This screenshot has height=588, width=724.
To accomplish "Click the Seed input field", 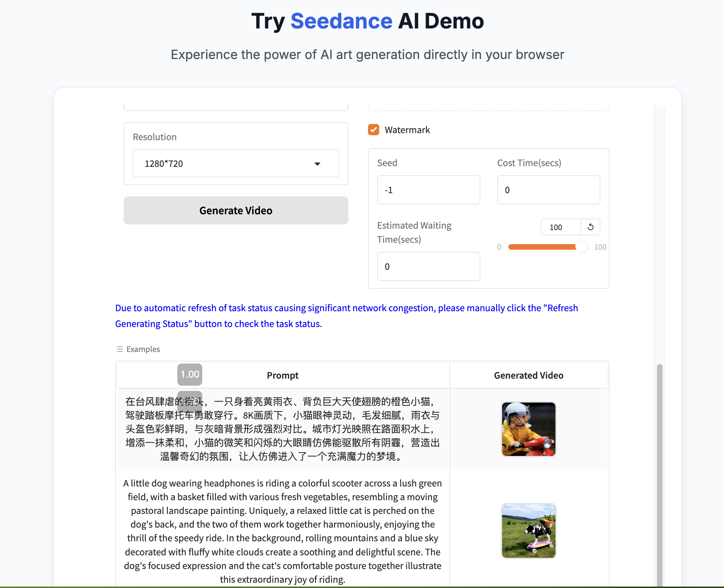I will pos(428,190).
